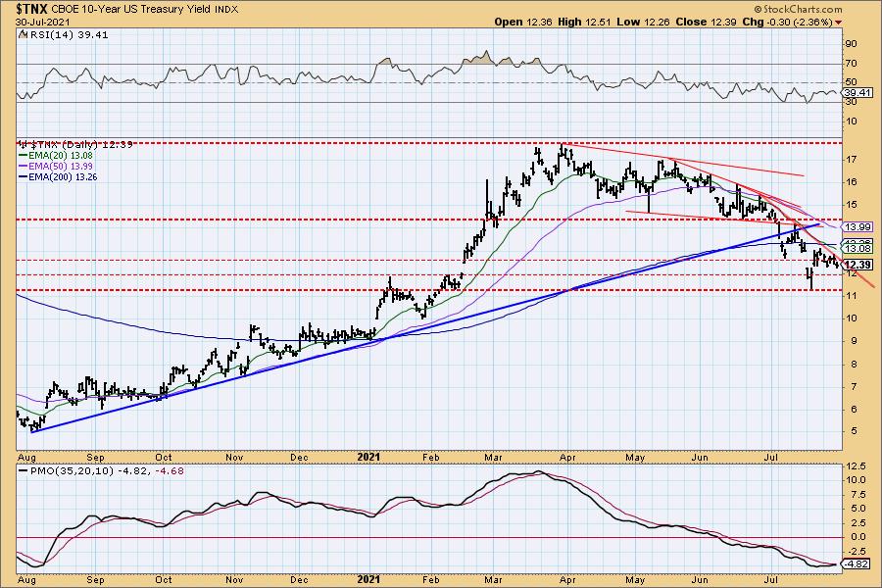
Task: Click the Close 12.39 header value
Action: pos(708,22)
